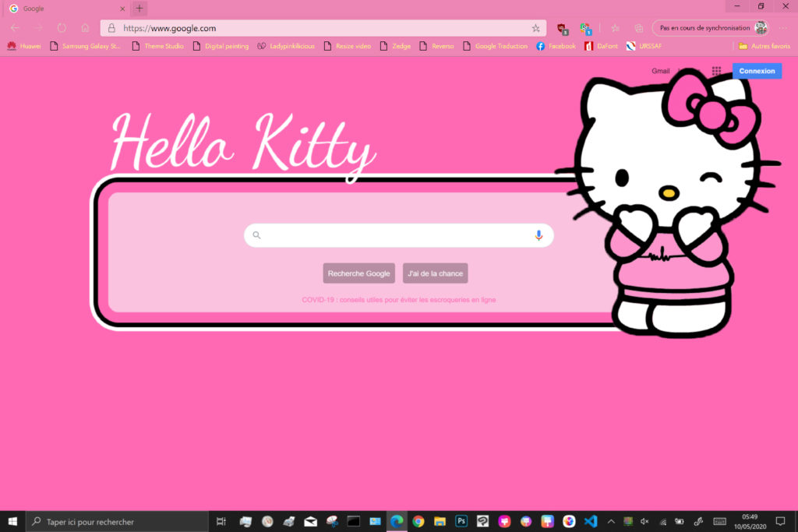The height and width of the screenshot is (532, 798).
Task: Launch Photoshop from the taskbar
Action: [x=461, y=521]
